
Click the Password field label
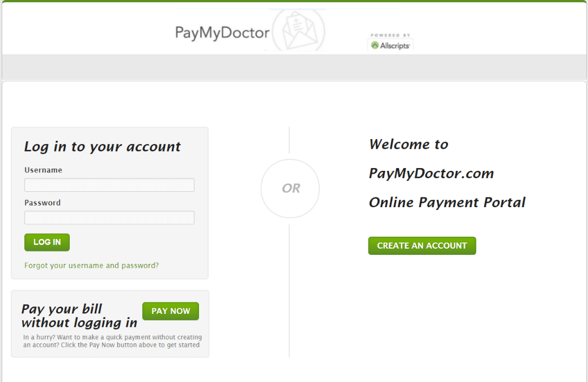43,203
